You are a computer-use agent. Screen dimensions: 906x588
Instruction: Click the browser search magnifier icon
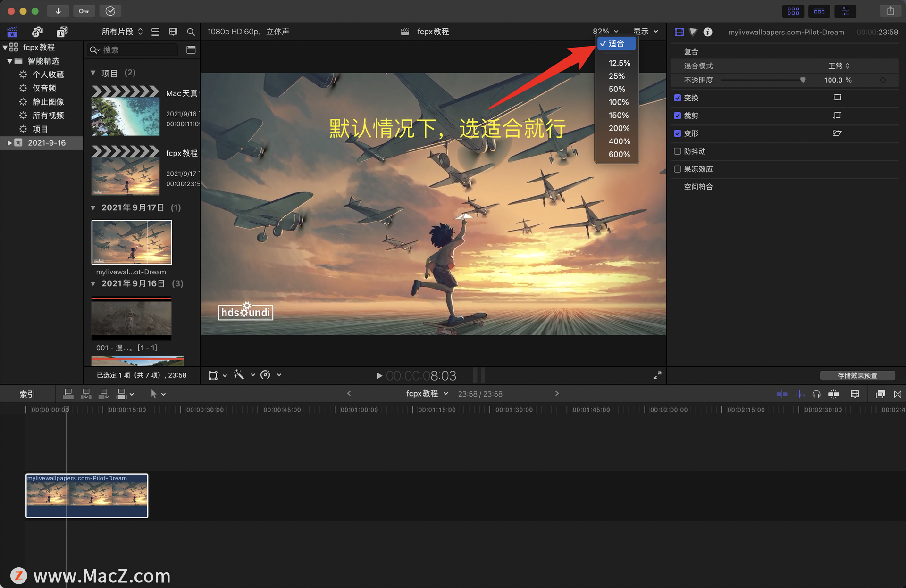[x=191, y=32]
